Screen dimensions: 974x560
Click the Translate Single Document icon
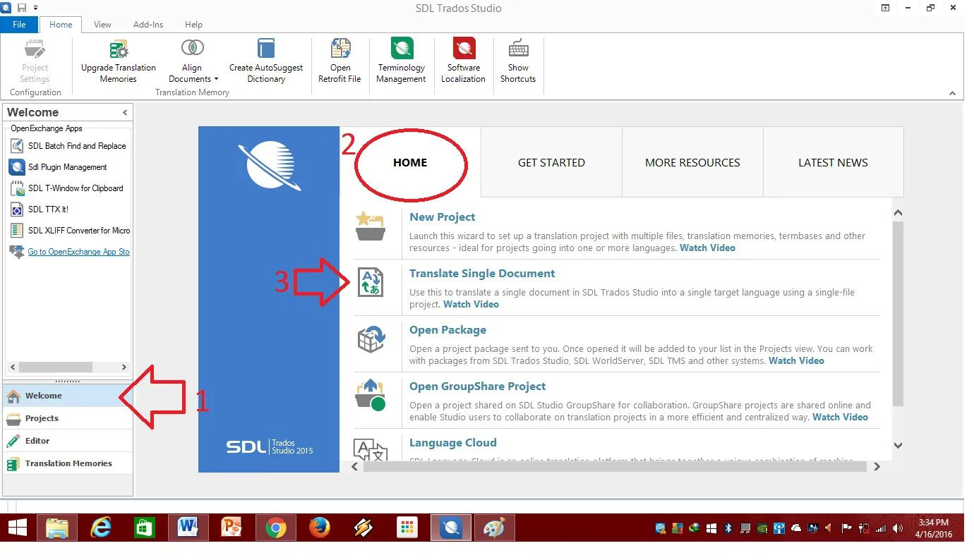point(371,283)
